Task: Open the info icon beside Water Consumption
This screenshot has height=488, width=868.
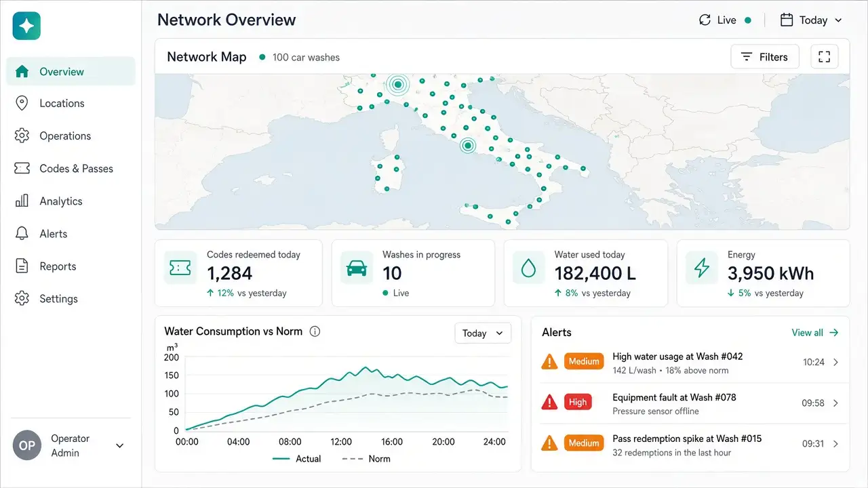Action: point(315,331)
